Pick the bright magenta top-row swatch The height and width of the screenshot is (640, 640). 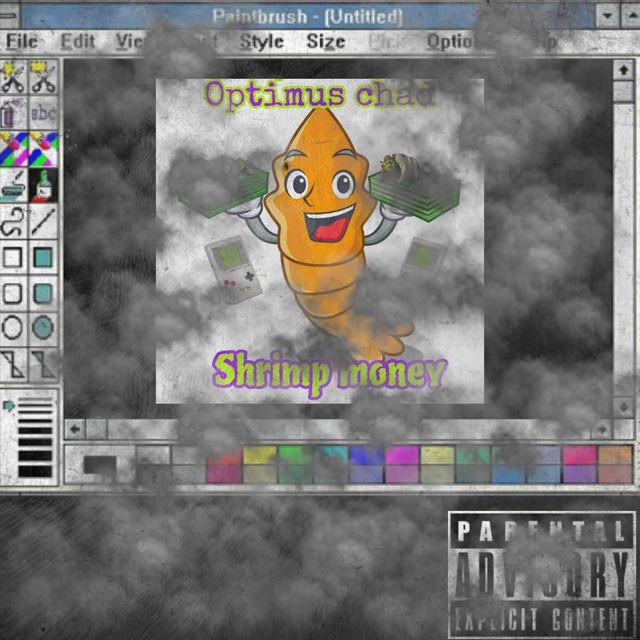click(x=402, y=456)
